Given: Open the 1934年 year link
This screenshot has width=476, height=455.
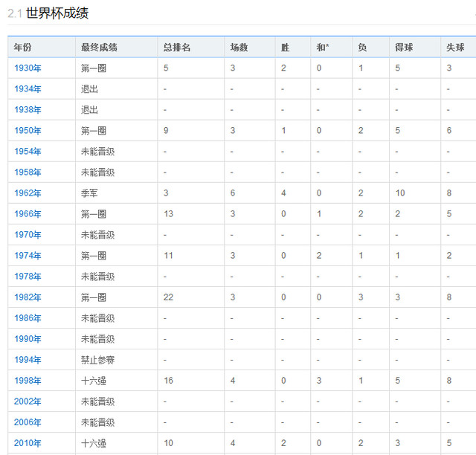Looking at the screenshot, I should point(28,89).
